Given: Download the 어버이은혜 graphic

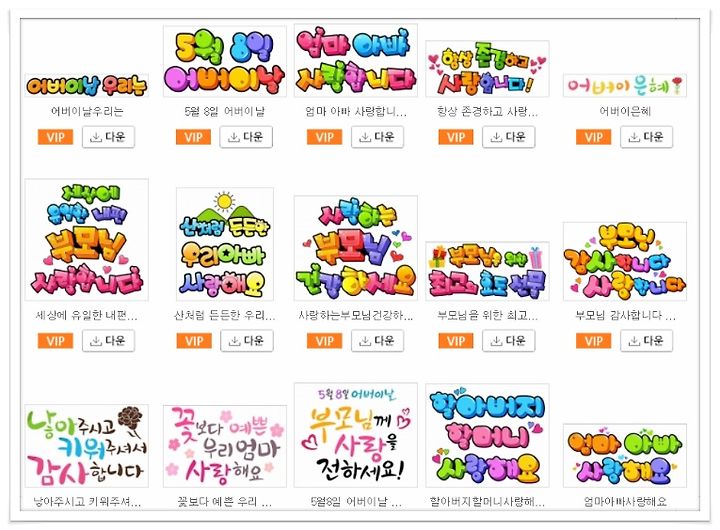Looking at the screenshot, I should pos(647,137).
